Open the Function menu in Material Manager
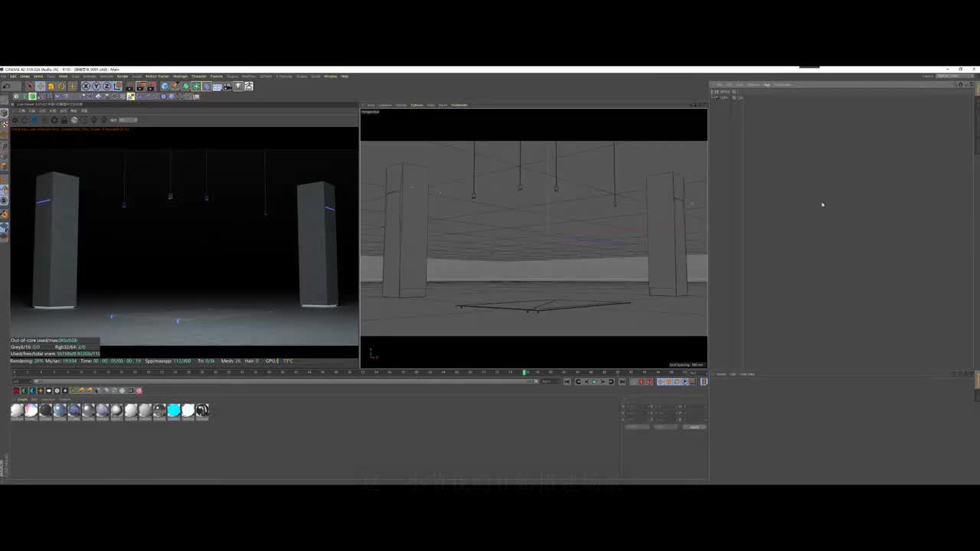Viewport: 980px width, 551px height. click(x=48, y=399)
